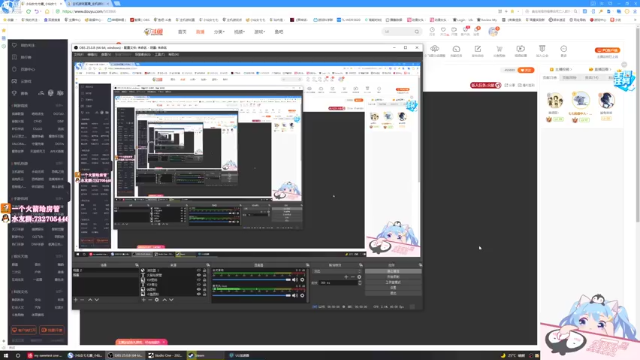Screen dimensions: 640x360
Task: Open the Douyu user avatar
Action: tap(493, 31)
